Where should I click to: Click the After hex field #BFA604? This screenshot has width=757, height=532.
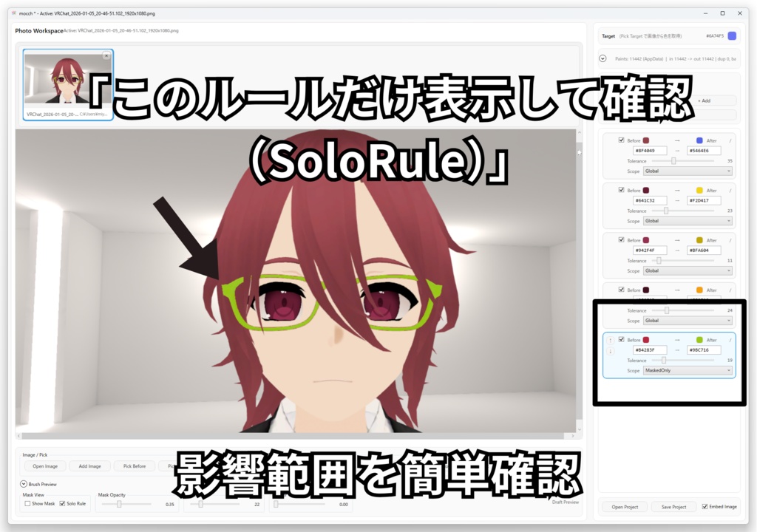pyautogui.click(x=704, y=250)
